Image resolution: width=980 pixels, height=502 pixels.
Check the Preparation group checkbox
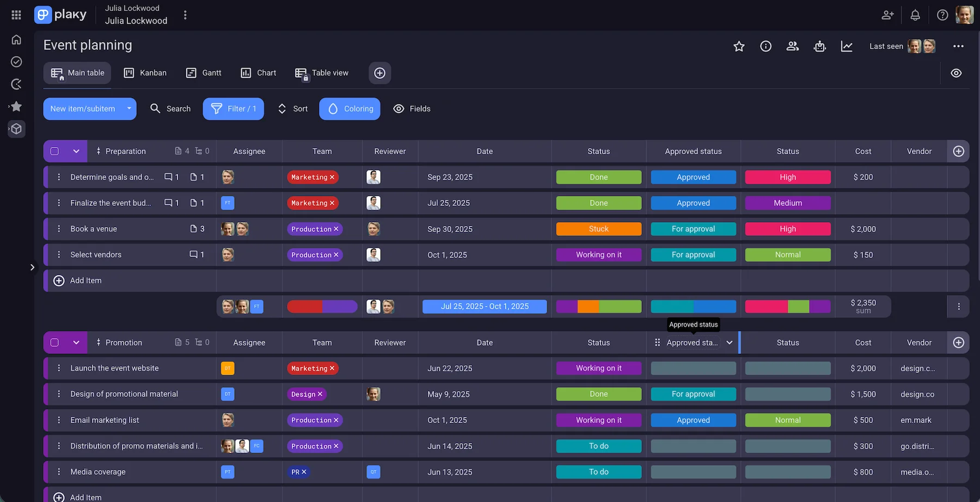[x=54, y=151]
